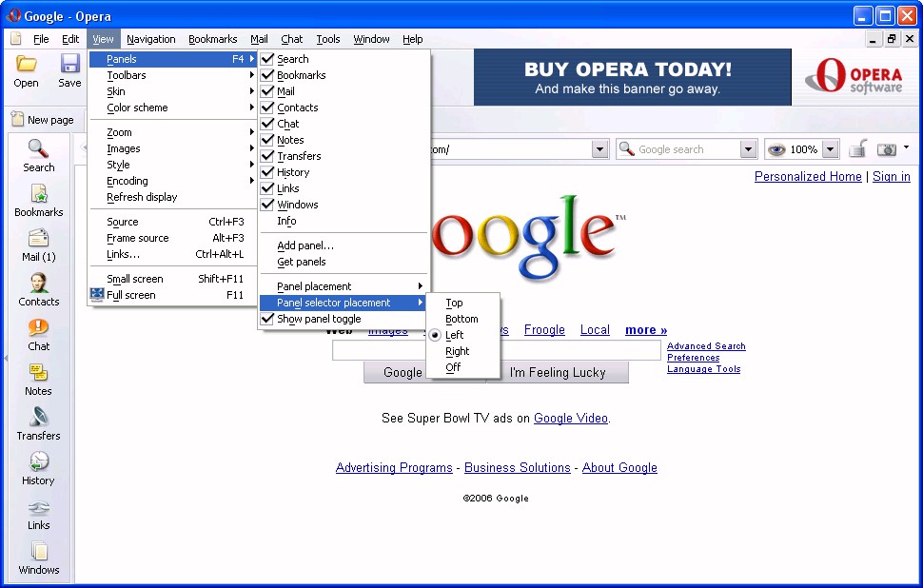
Task: Click the Froogle link
Action: tap(544, 329)
